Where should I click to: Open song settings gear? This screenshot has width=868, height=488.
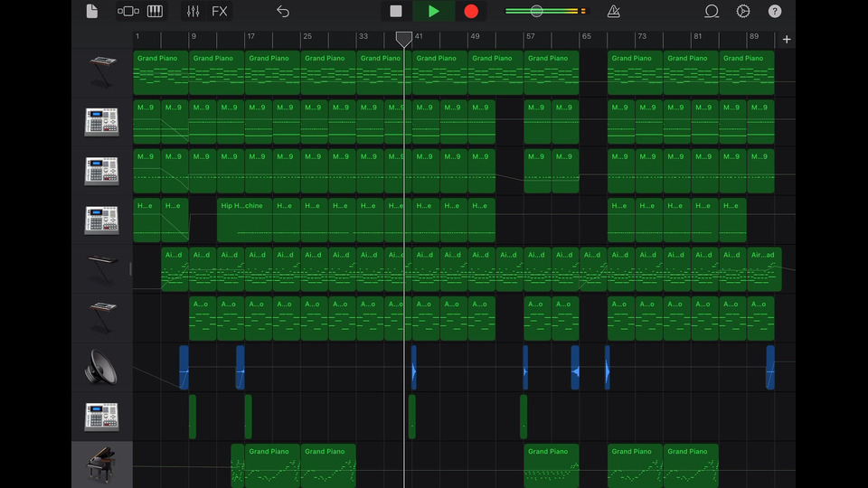[x=743, y=12]
